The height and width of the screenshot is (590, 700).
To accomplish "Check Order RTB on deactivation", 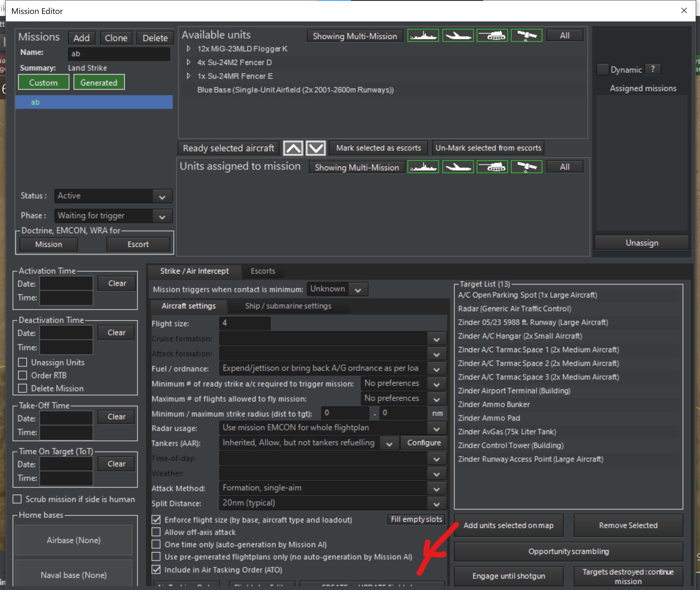I will (x=22, y=375).
